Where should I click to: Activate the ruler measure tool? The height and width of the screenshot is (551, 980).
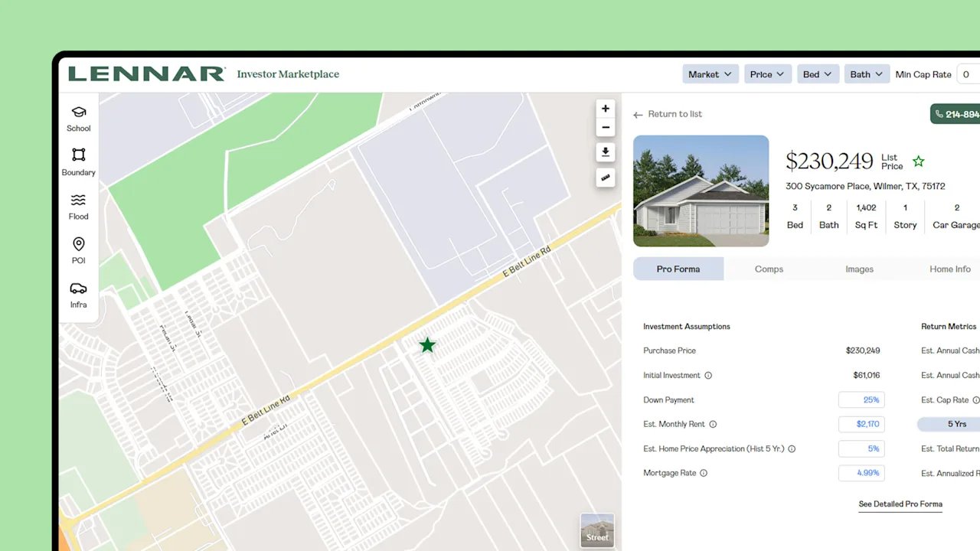[x=606, y=178]
